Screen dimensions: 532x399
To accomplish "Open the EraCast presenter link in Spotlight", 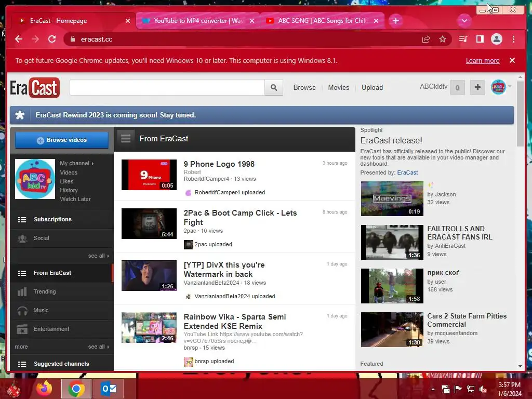I will (407, 172).
